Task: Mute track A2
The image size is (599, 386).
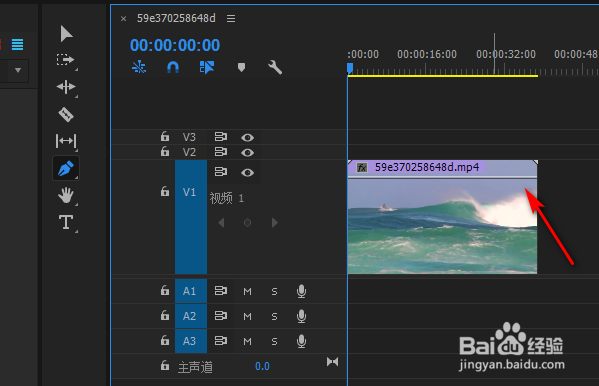Action: pos(248,316)
